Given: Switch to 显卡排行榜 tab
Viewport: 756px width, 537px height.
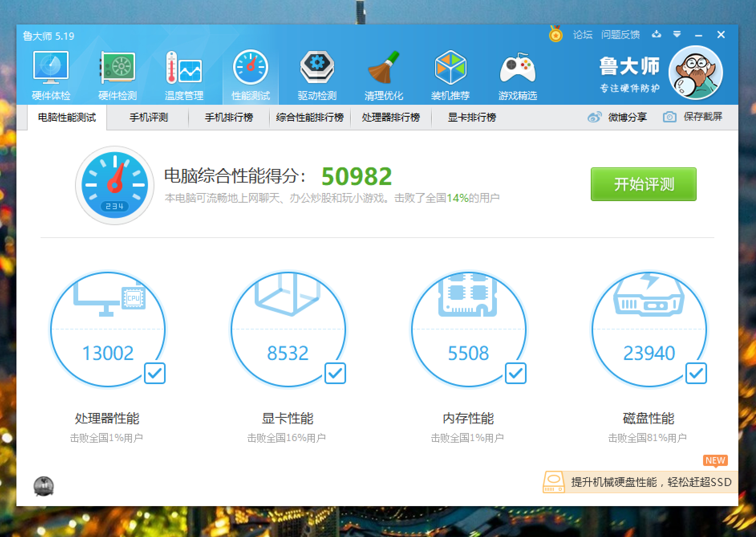Looking at the screenshot, I should click(x=472, y=117).
